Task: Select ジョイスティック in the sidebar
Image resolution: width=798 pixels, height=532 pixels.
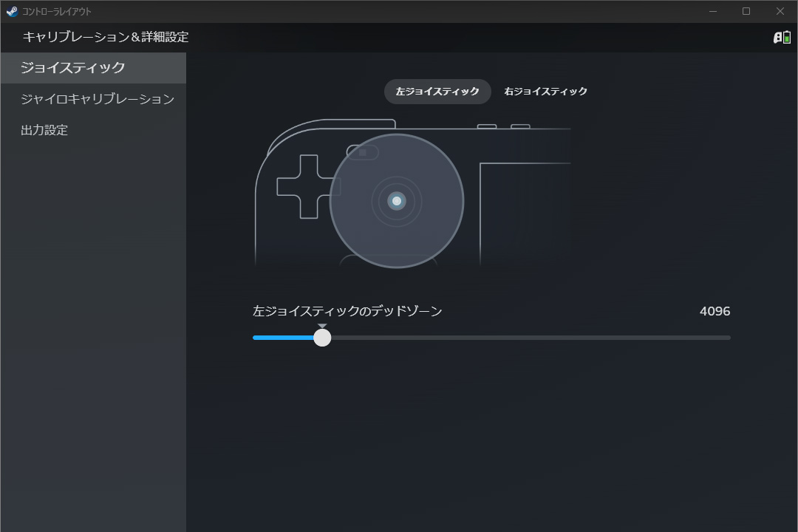Action: click(73, 68)
